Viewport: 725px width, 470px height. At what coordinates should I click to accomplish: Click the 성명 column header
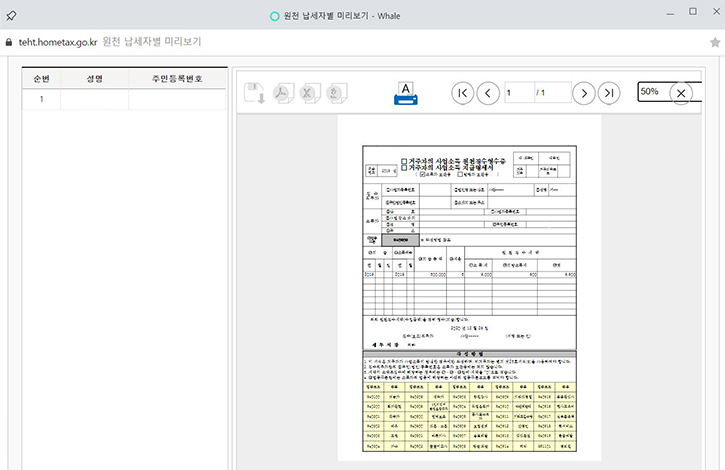(x=94, y=79)
